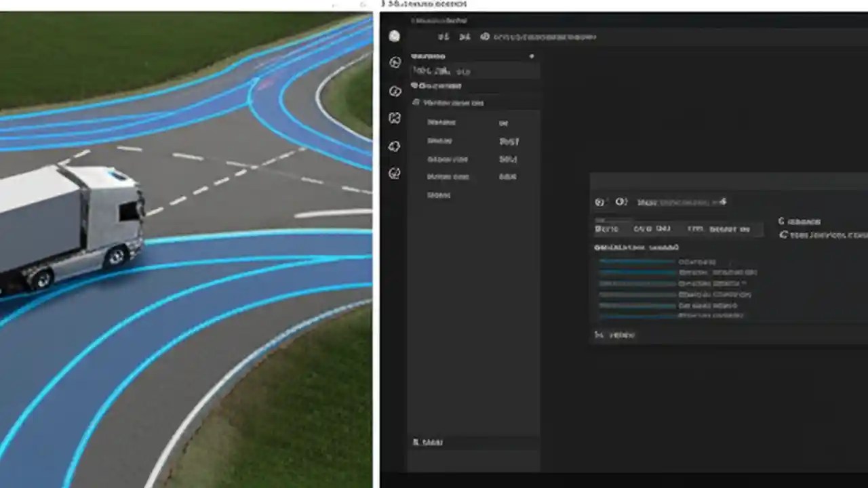Select the bottom simulation icon in the sidebar
The image size is (868, 488).
tap(395, 174)
